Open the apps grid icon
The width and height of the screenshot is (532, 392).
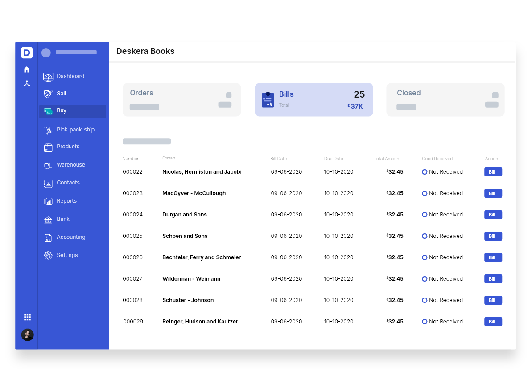(28, 317)
